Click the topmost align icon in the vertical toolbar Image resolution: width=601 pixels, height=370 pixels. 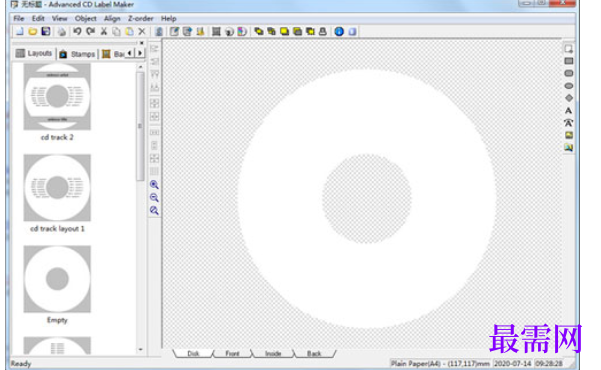pyautogui.click(x=154, y=49)
